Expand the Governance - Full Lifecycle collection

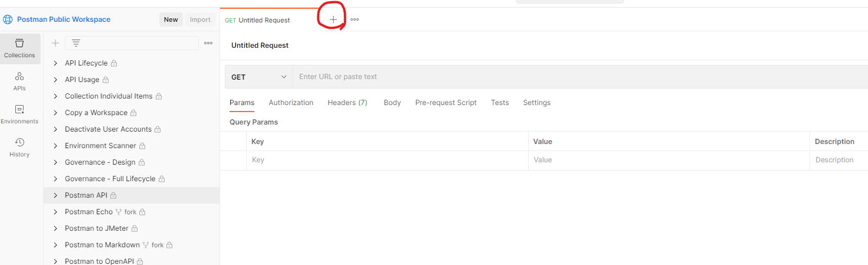point(55,179)
